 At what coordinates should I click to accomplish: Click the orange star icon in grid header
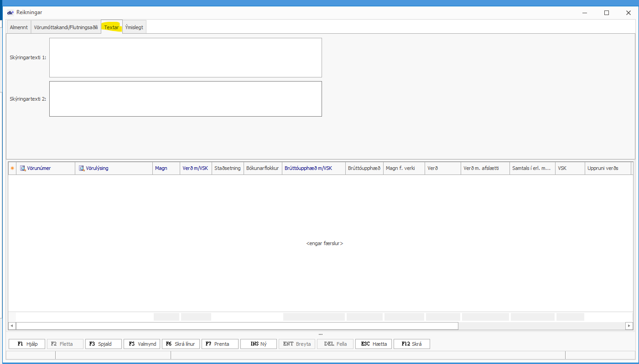[12, 168]
